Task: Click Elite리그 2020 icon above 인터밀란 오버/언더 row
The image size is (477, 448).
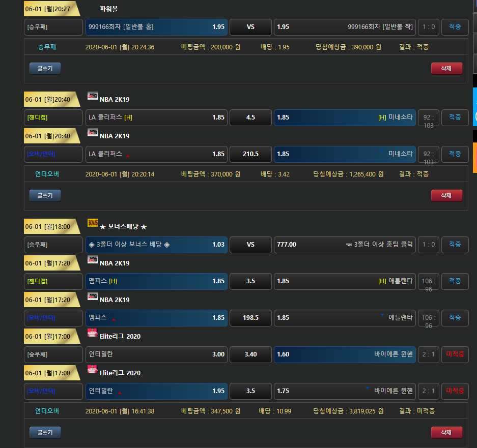Action: coord(92,370)
